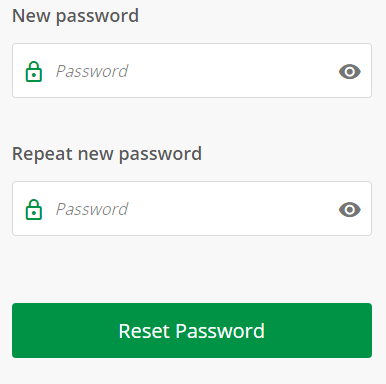
Task: Click the 'New password' label text
Action: pos(75,16)
